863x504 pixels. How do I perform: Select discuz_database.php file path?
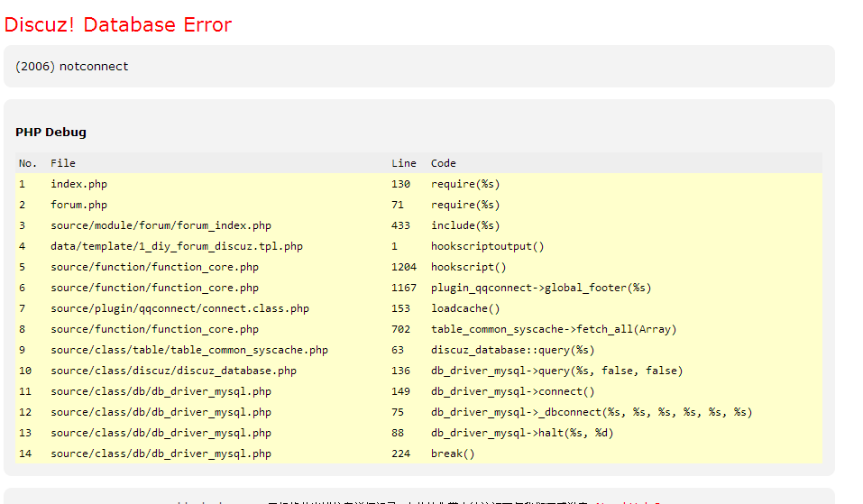(173, 371)
